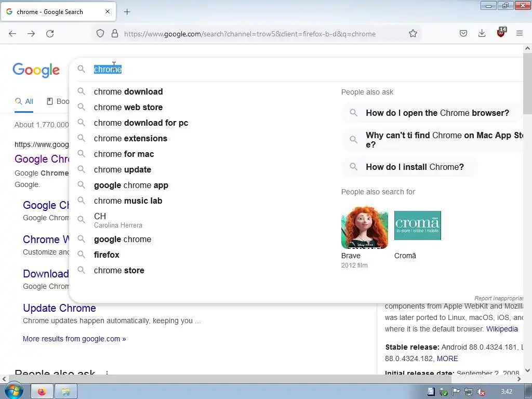Select the firefox suggestion

pyautogui.click(x=107, y=255)
